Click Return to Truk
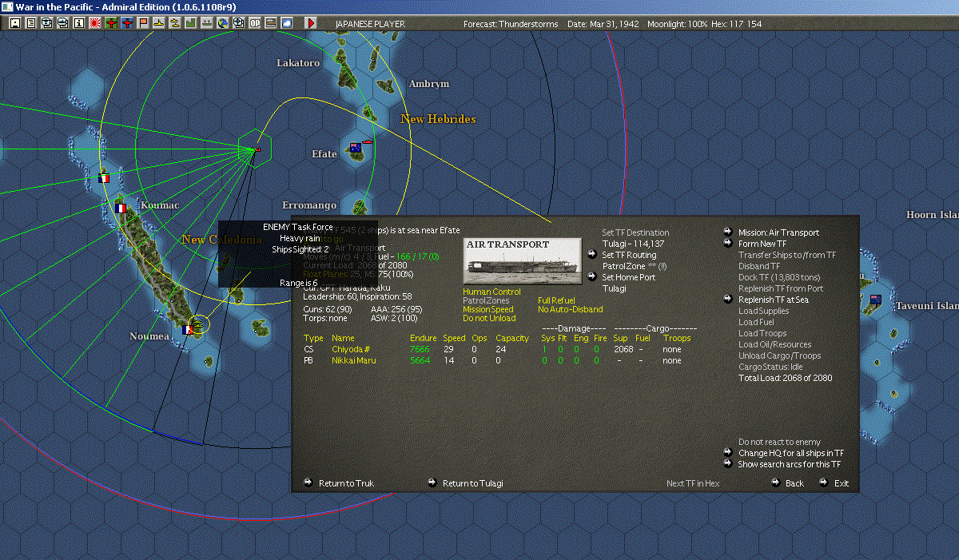This screenshot has width=959, height=560. coord(346,483)
